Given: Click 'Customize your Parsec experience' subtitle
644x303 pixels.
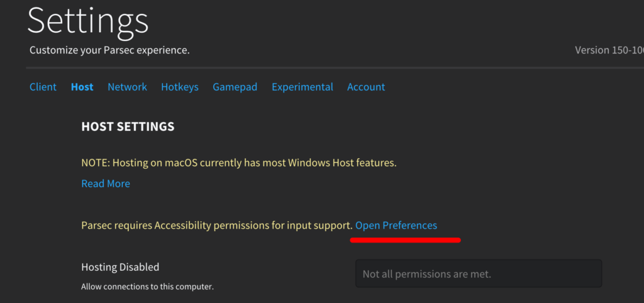Looking at the screenshot, I should pos(109,50).
